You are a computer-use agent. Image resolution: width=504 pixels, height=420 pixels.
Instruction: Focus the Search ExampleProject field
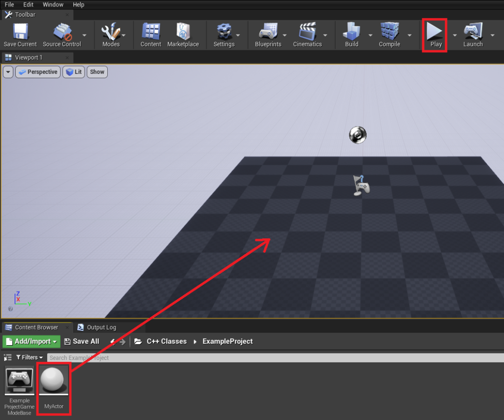(x=276, y=357)
